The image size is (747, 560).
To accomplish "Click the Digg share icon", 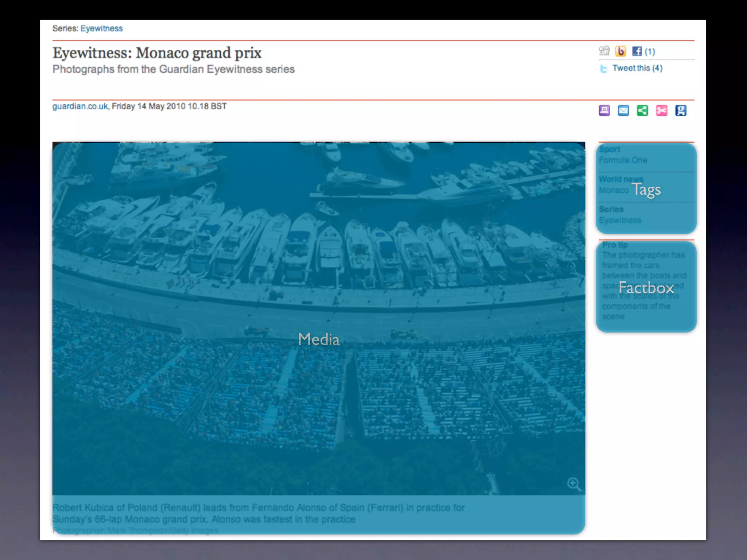I will [604, 51].
